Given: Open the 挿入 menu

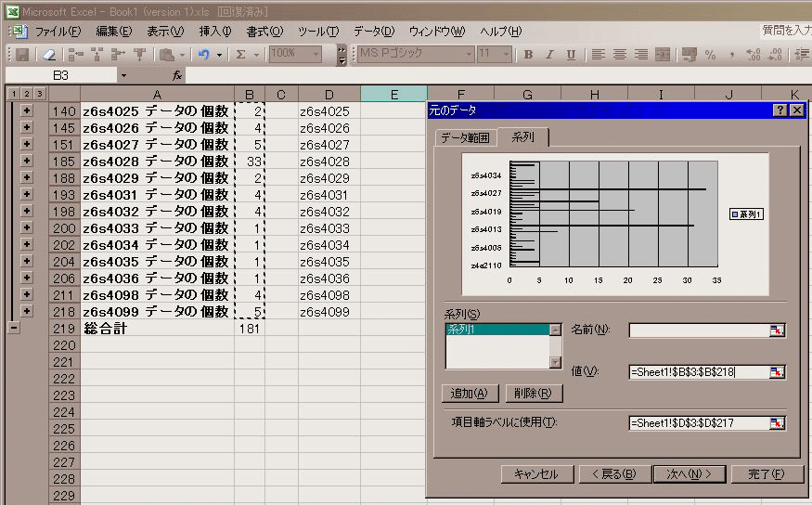Looking at the screenshot, I should [x=215, y=31].
